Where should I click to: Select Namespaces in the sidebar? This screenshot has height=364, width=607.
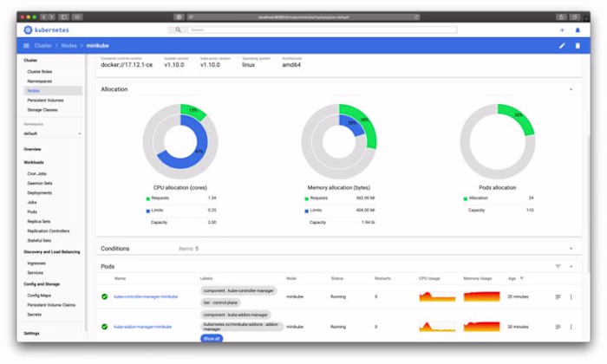click(40, 81)
